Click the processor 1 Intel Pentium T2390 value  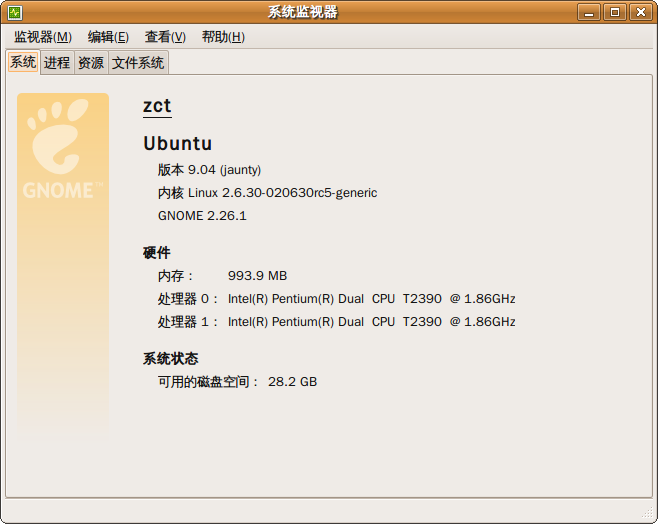[371, 322]
